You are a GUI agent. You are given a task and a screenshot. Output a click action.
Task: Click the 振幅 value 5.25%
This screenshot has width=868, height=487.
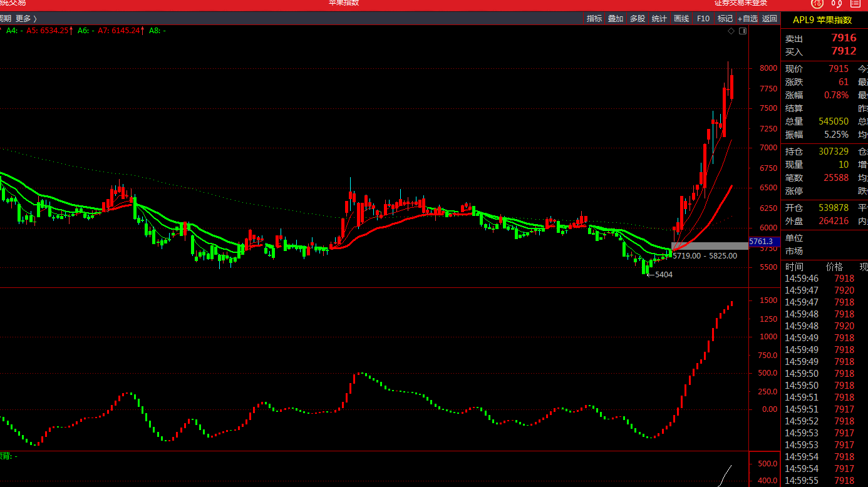pos(837,135)
